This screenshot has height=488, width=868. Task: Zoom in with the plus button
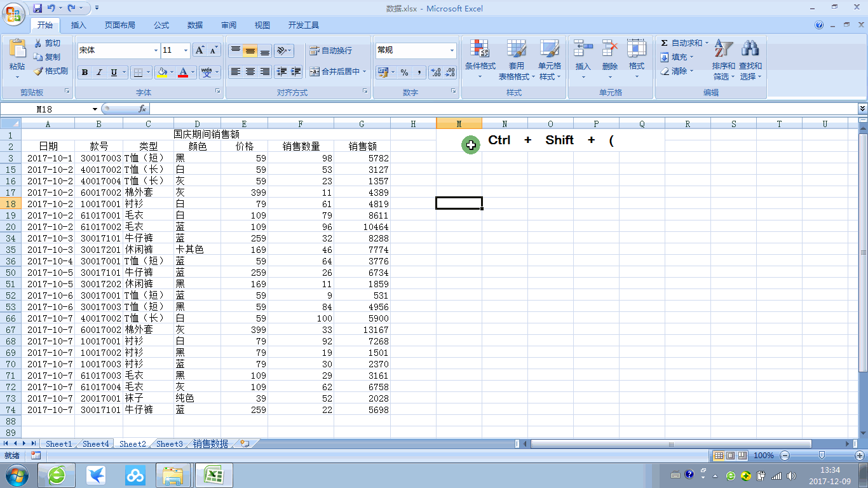pyautogui.click(x=860, y=456)
